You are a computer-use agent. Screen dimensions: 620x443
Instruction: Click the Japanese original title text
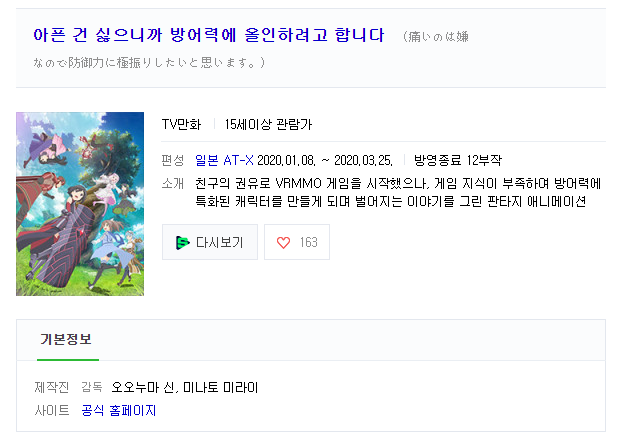click(x=251, y=49)
